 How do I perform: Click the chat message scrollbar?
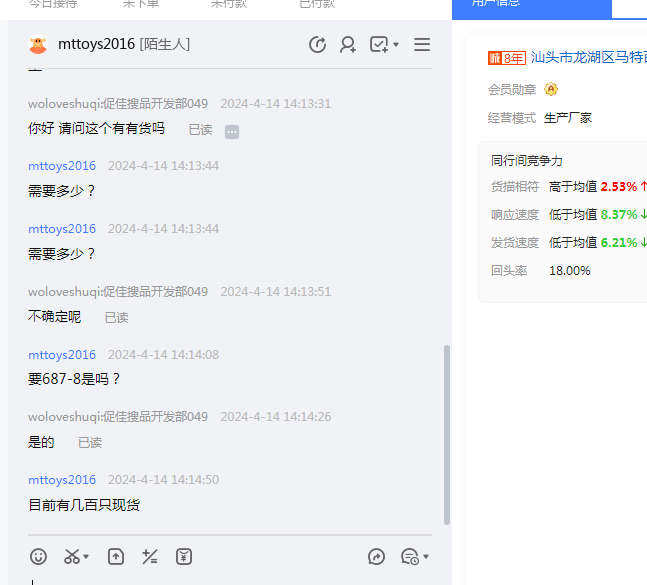[446, 434]
